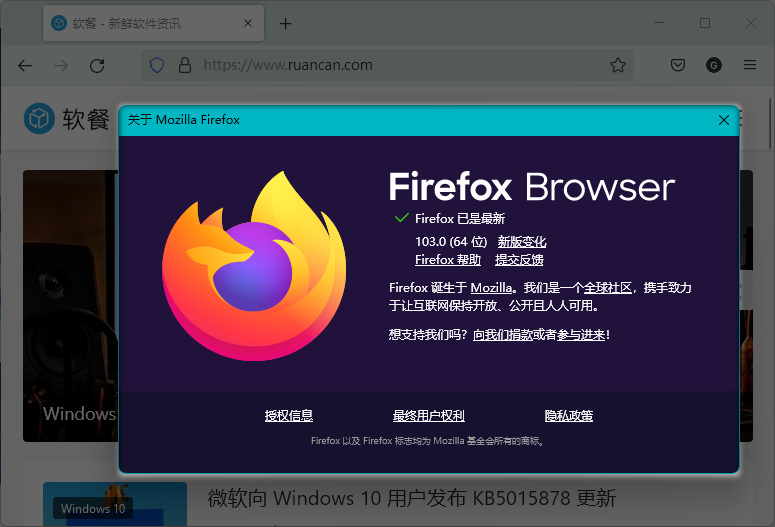Click the back navigation arrow
This screenshot has width=775, height=527.
pos(25,65)
